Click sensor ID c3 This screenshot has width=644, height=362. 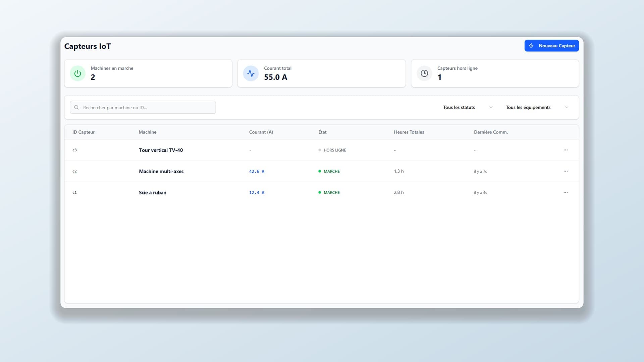(74, 150)
